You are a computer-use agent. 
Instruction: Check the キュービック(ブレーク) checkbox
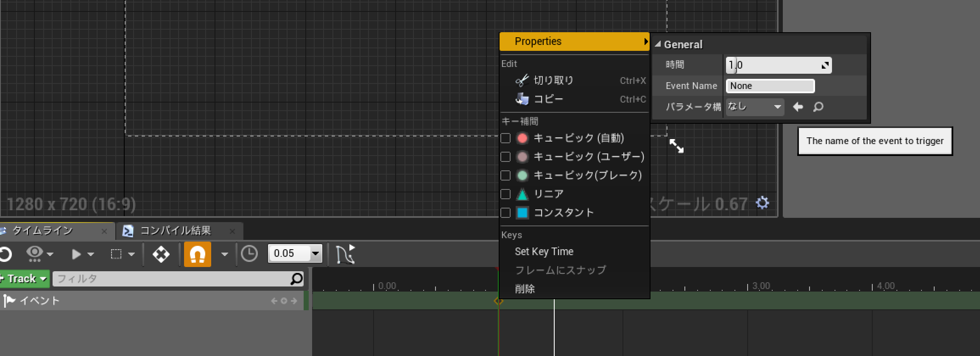[x=505, y=175]
